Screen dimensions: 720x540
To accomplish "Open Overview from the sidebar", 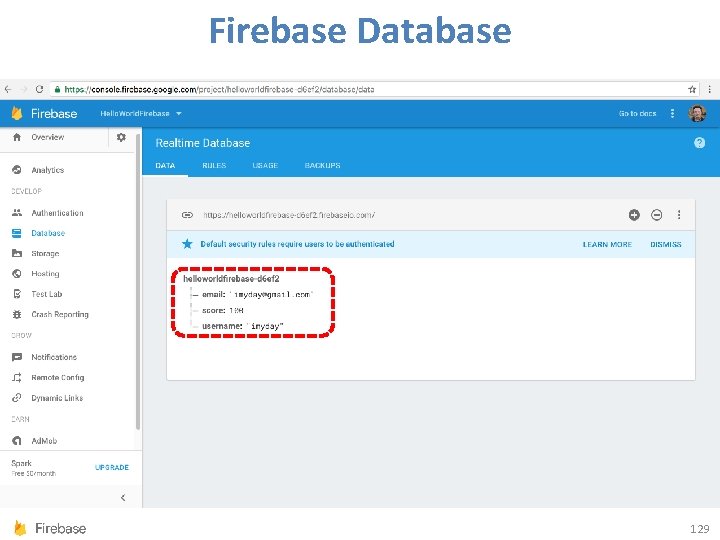I will pos(48,137).
